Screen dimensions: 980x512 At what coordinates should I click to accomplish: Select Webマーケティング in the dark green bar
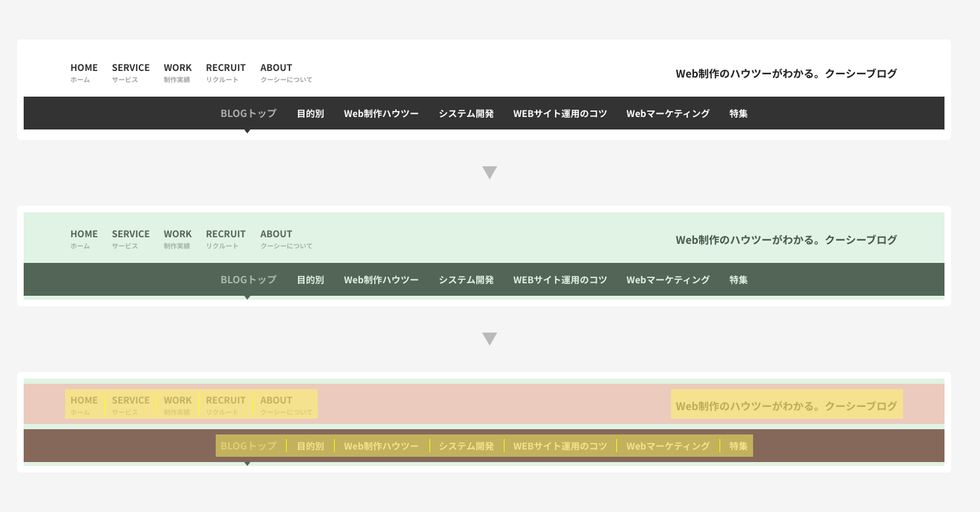pyautogui.click(x=668, y=279)
